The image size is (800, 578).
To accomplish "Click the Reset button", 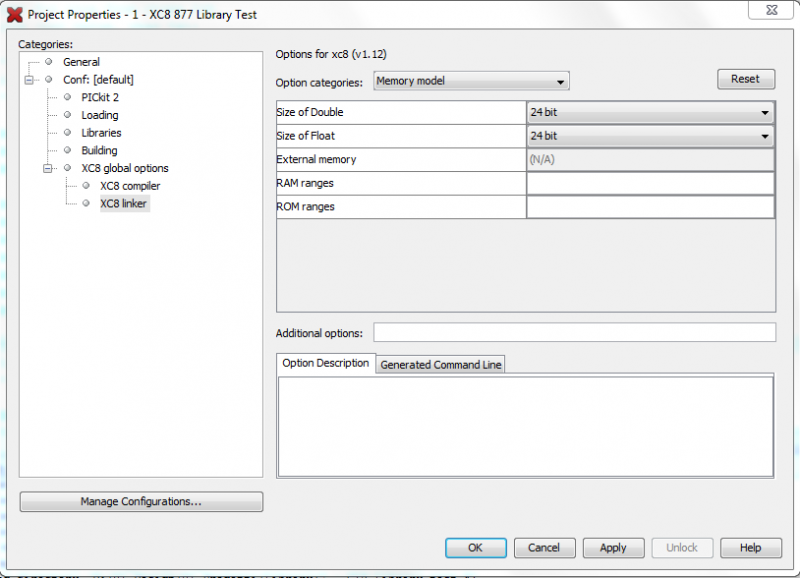I will (x=746, y=79).
